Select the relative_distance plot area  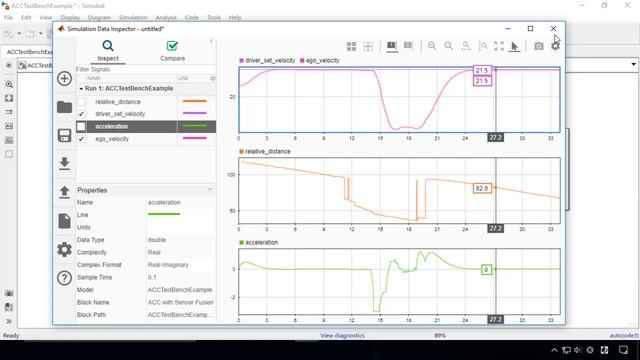pyautogui.click(x=399, y=191)
